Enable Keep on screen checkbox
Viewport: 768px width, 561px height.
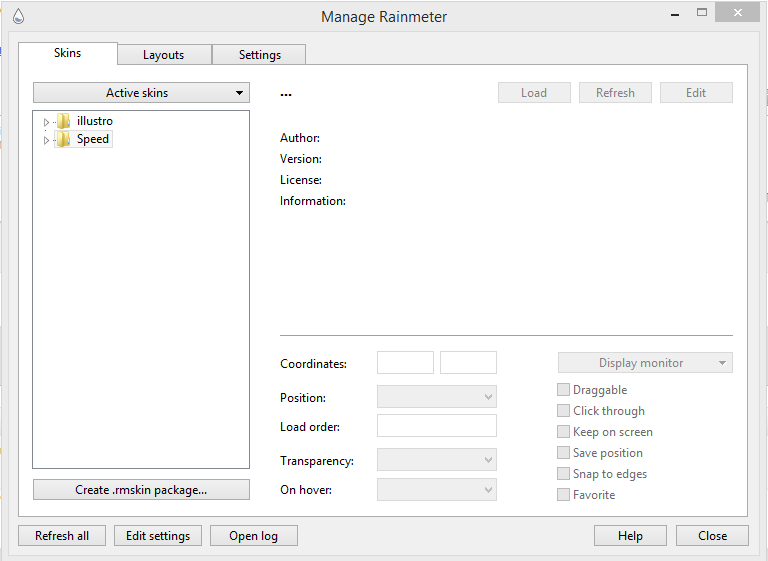tap(563, 432)
